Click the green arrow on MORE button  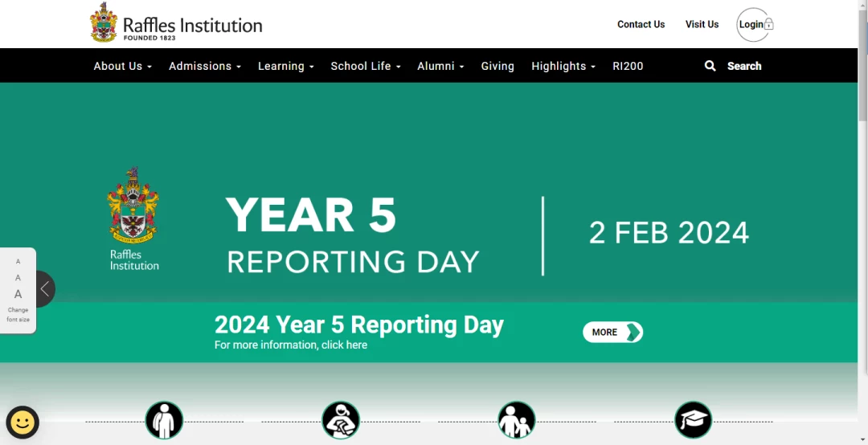click(x=633, y=332)
